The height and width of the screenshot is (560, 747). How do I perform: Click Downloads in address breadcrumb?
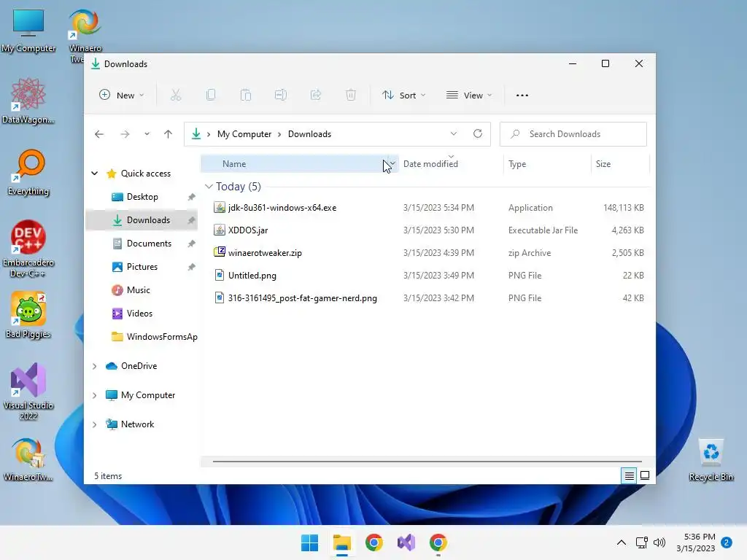(x=309, y=134)
